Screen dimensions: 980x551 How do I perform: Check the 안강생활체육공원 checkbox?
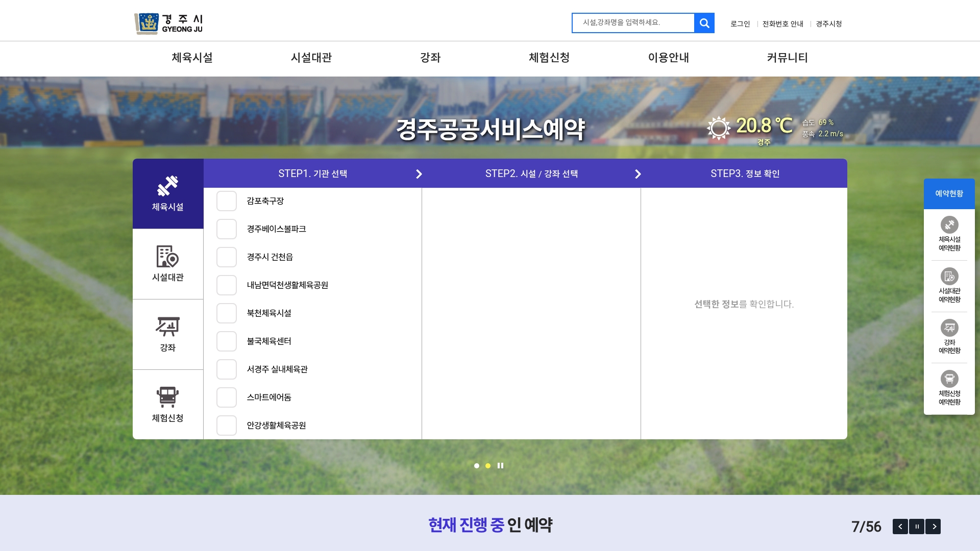coord(227,425)
